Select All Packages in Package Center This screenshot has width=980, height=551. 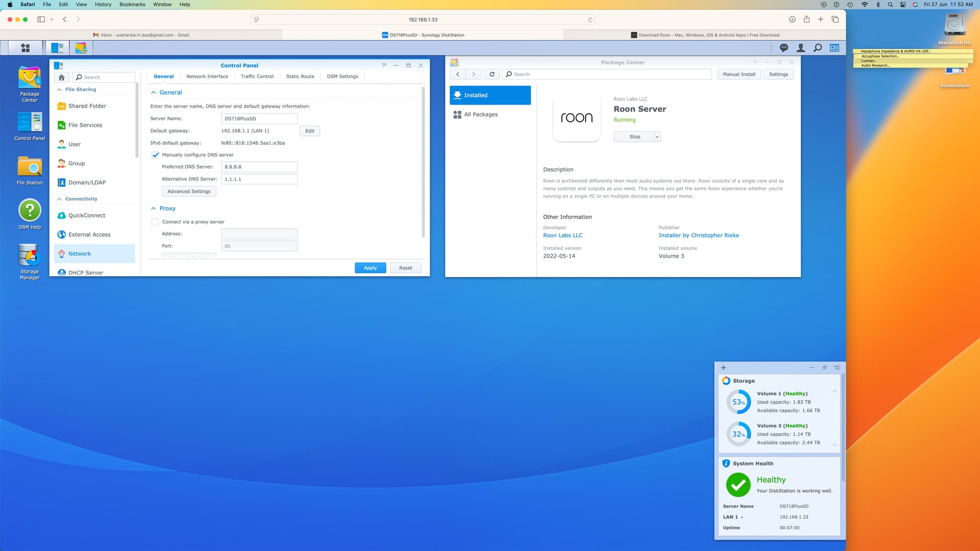pos(490,114)
